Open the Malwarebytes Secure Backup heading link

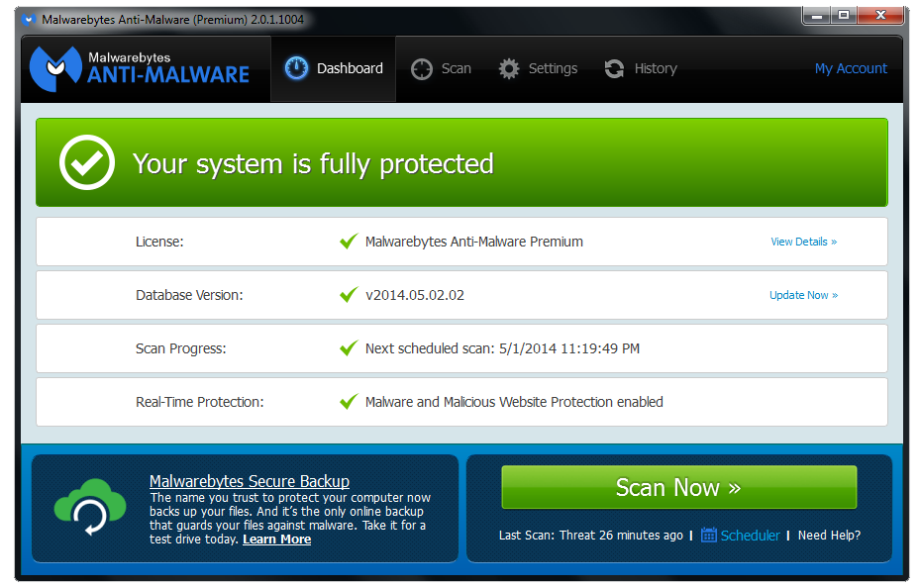click(x=250, y=481)
